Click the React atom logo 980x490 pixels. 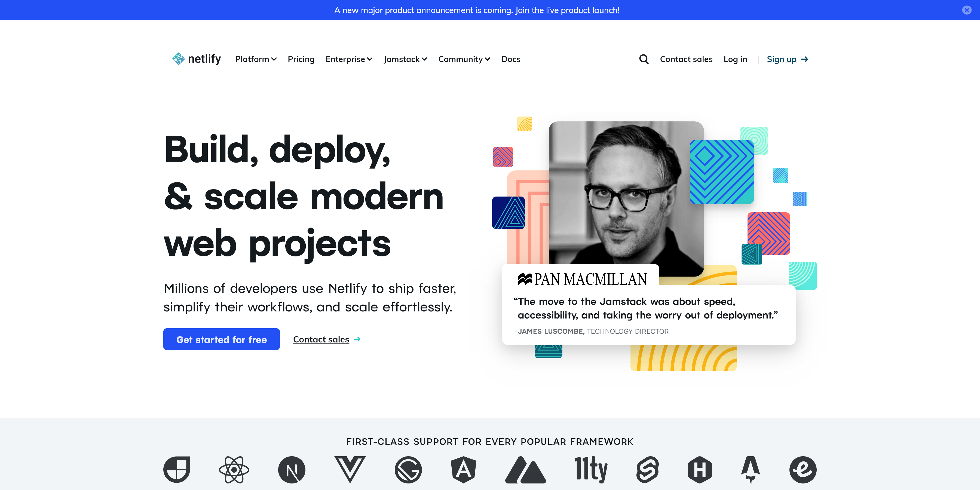234,470
